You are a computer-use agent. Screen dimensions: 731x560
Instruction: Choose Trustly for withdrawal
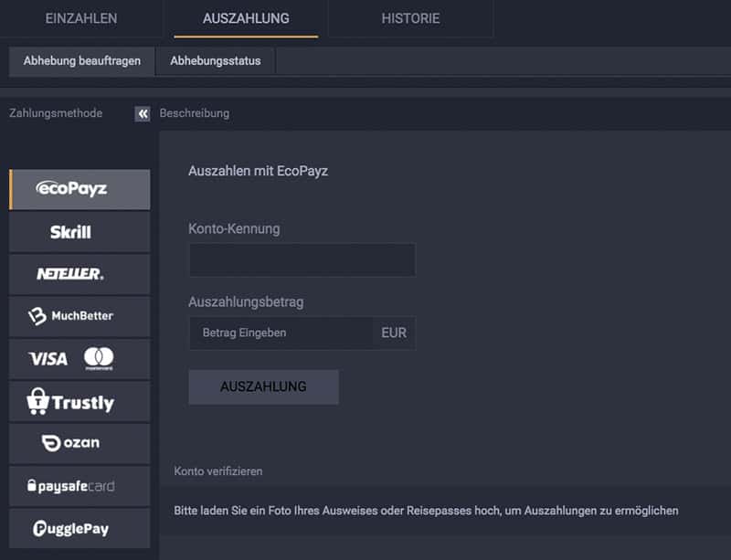[x=79, y=401]
